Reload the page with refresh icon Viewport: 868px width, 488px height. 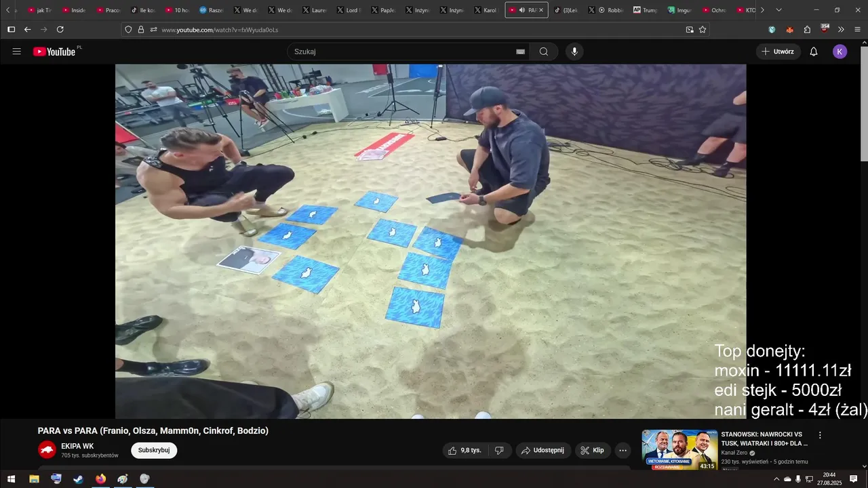click(x=60, y=29)
